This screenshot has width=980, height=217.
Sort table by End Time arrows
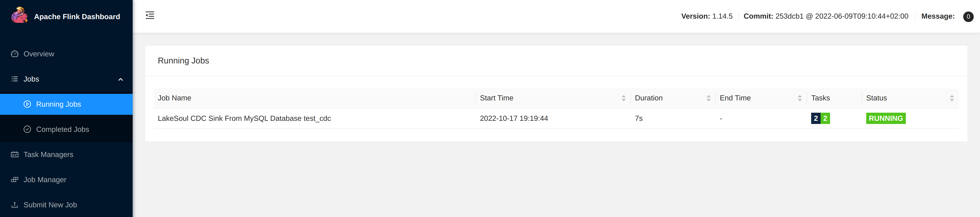pyautogui.click(x=800, y=98)
